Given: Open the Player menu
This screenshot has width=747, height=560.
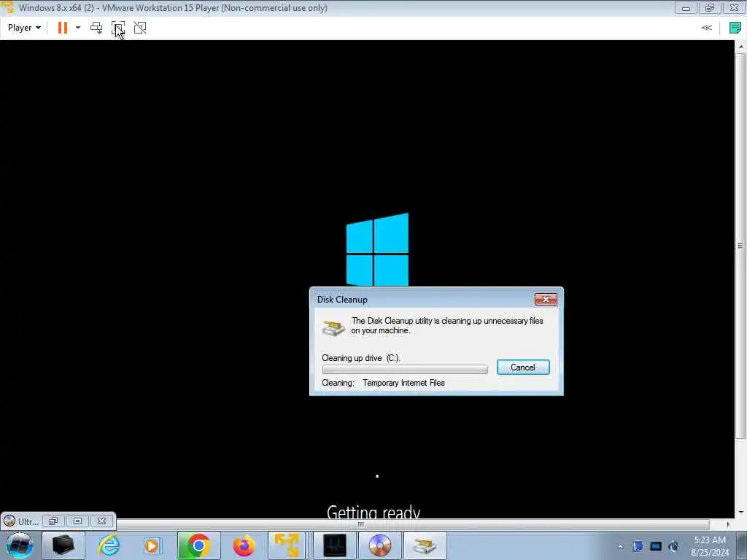Looking at the screenshot, I should pyautogui.click(x=24, y=28).
